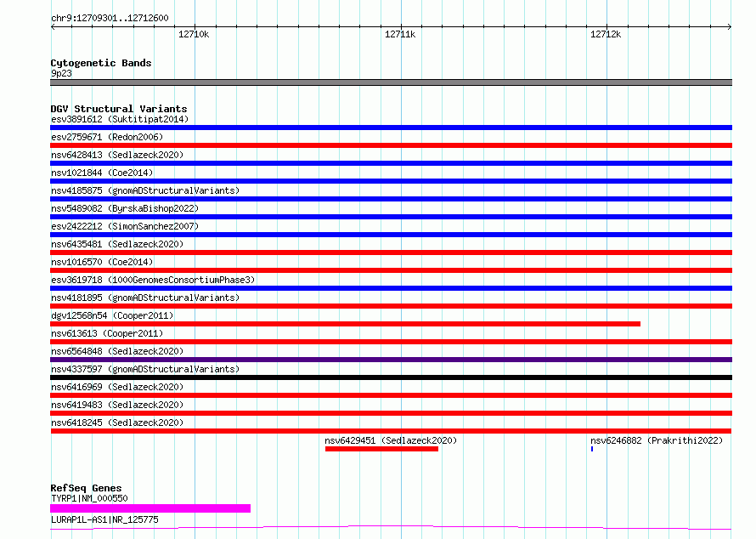
Task: Select the red bar under nsv613613
Action: coord(391,342)
